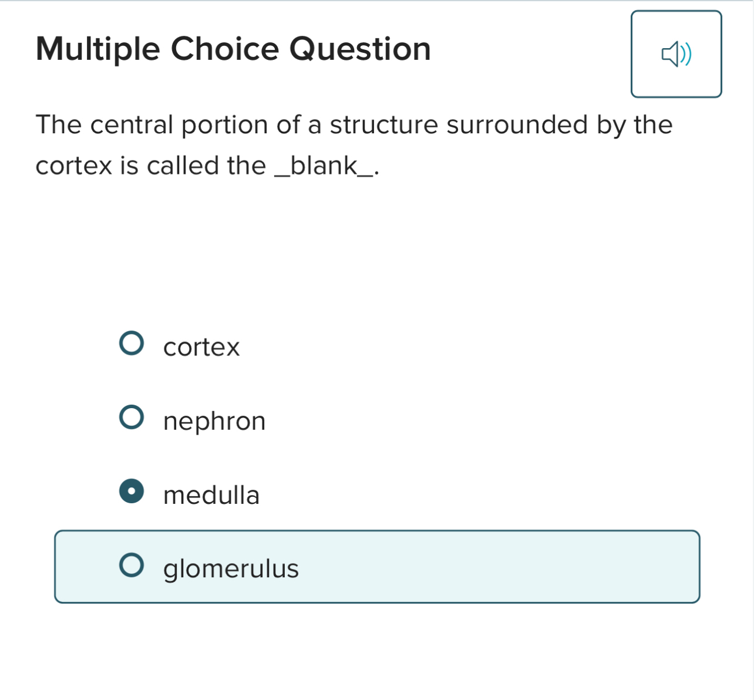The height and width of the screenshot is (700, 754).
Task: Click the glomerulus answer label text
Action: click(230, 568)
